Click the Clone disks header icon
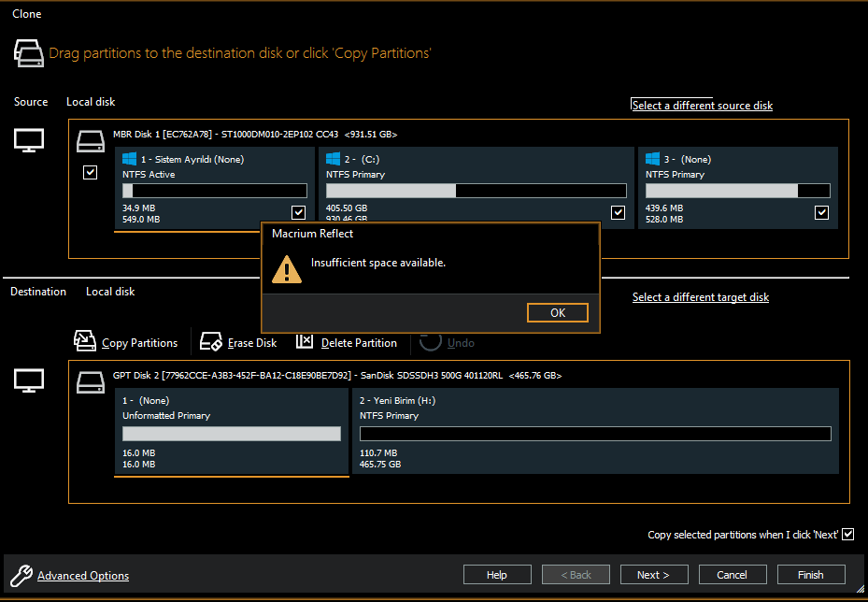This screenshot has height=602, width=868. tap(29, 53)
